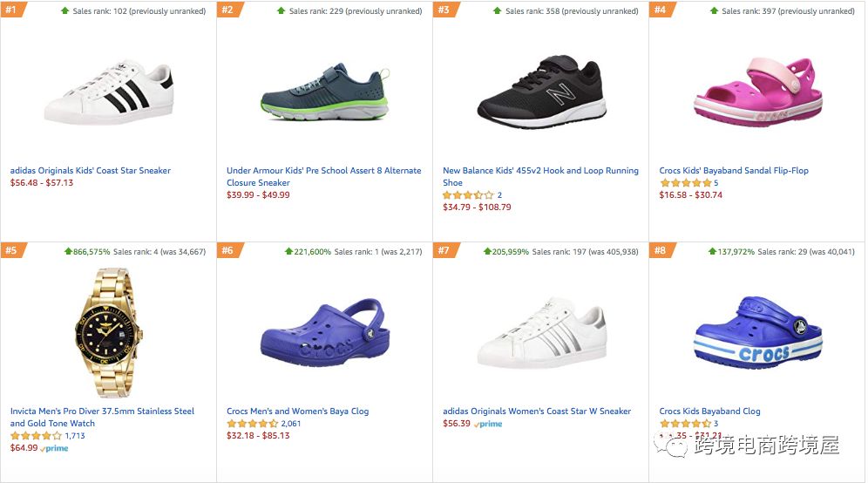Click Crocs Kids' Bayaband Sandal Flip-Flop link
The image size is (868, 483).
(734, 171)
